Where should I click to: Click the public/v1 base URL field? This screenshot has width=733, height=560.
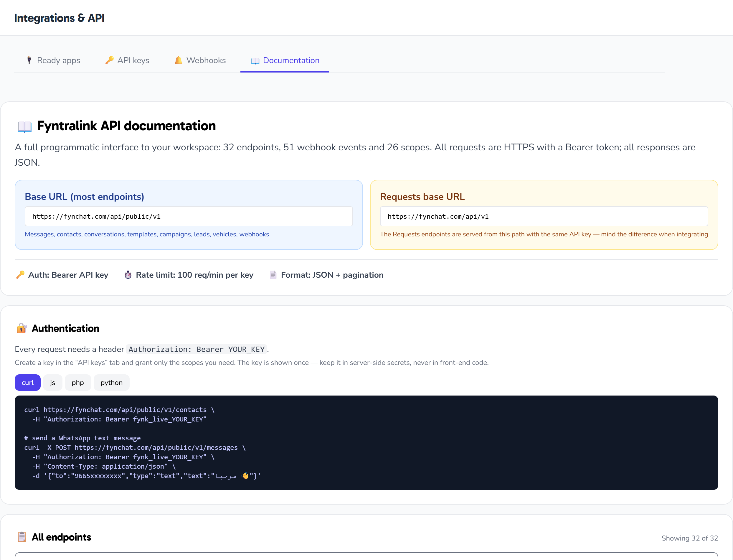click(x=189, y=216)
